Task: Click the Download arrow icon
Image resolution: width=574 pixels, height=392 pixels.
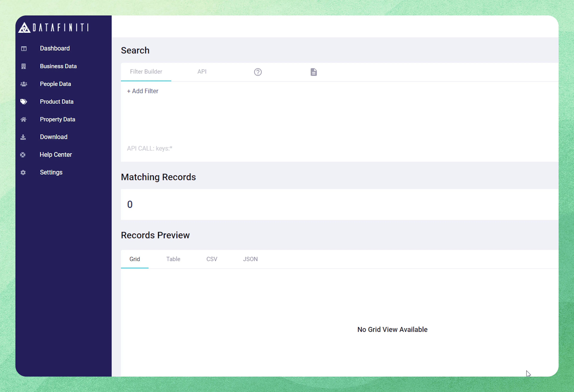Action: 23,137
